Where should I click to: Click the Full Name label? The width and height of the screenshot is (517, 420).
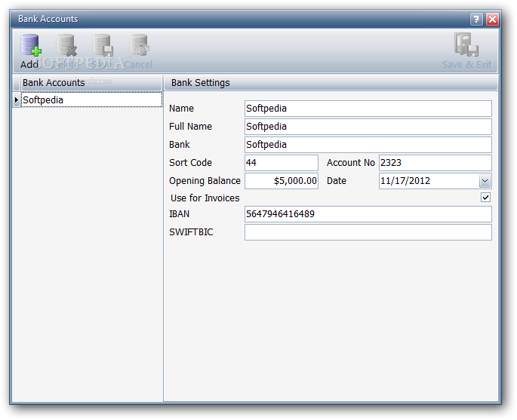coord(191,127)
